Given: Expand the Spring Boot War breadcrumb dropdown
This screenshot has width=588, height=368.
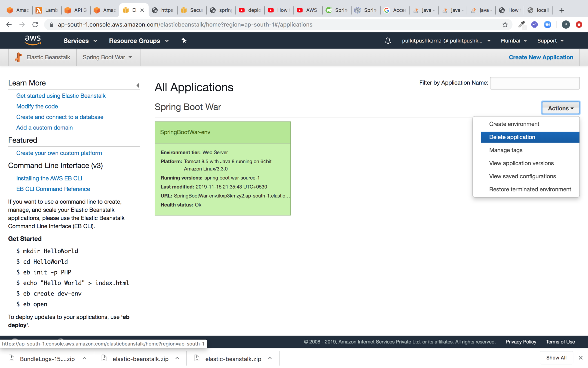Looking at the screenshot, I should pos(108,57).
